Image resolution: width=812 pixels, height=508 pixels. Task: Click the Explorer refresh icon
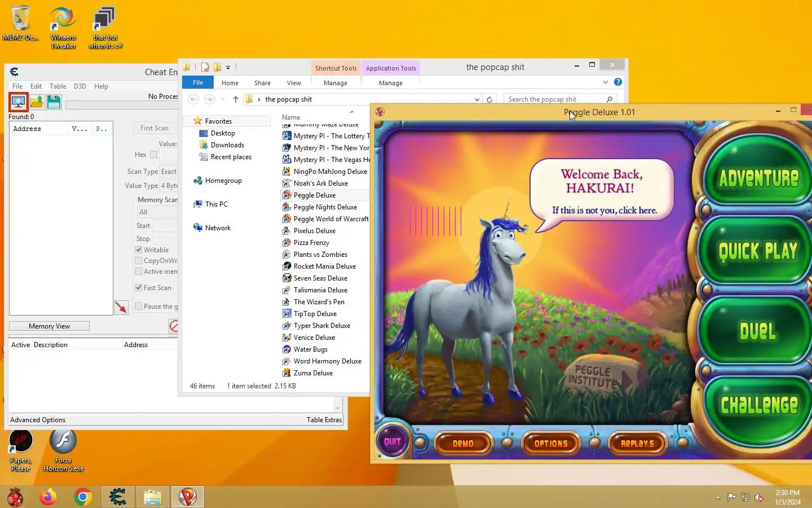(489, 99)
